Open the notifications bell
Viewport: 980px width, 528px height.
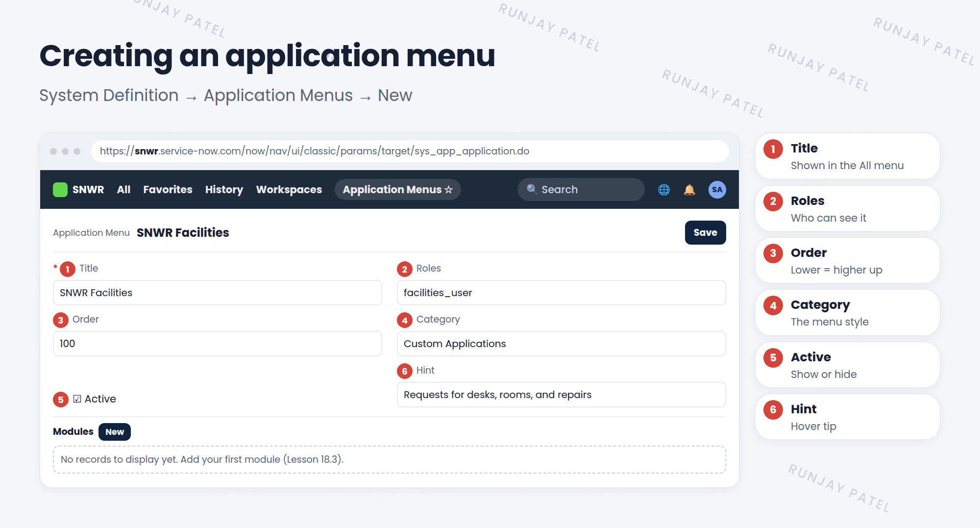689,190
